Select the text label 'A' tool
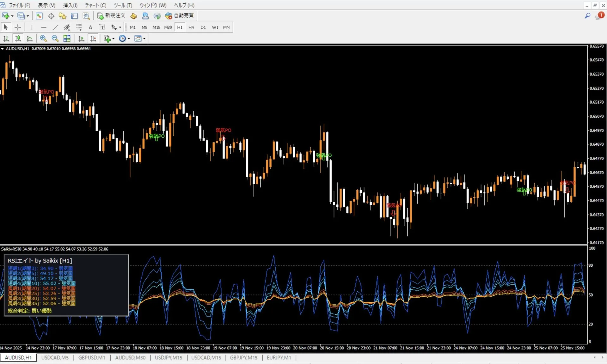 (90, 27)
